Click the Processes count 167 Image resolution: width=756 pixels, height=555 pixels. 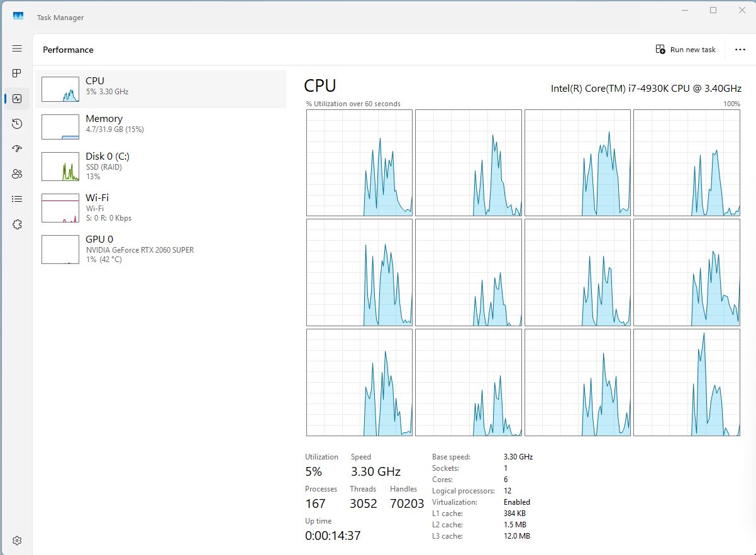(x=315, y=503)
